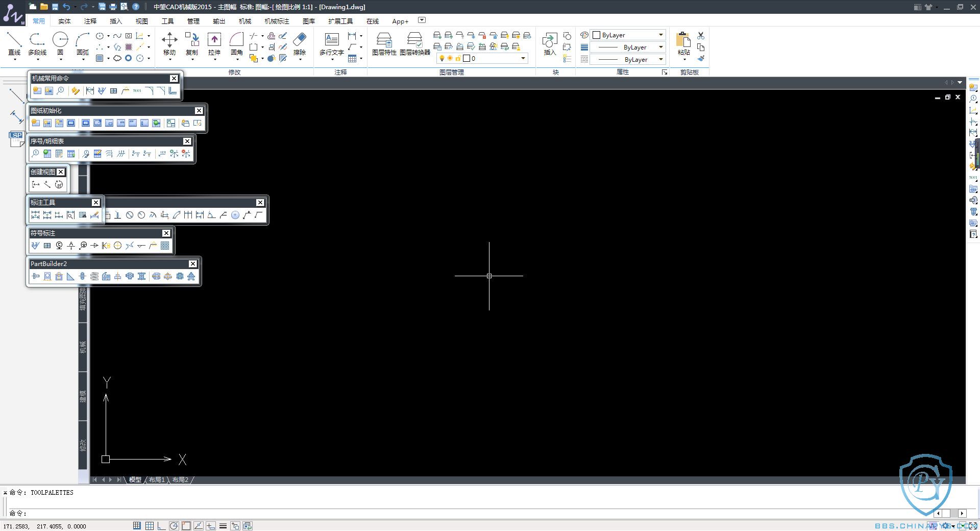Open the 扩展工具 ribbon tab

pos(340,21)
